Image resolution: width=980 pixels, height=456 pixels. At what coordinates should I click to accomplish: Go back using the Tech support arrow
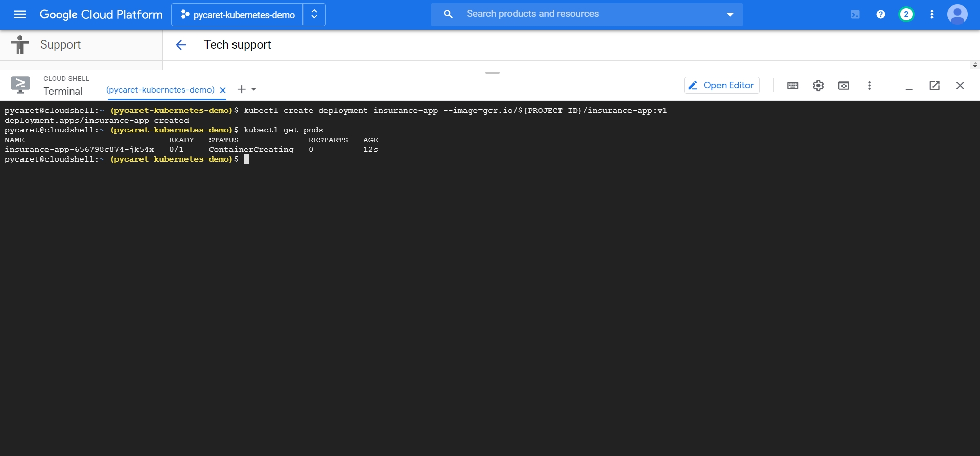pyautogui.click(x=181, y=45)
